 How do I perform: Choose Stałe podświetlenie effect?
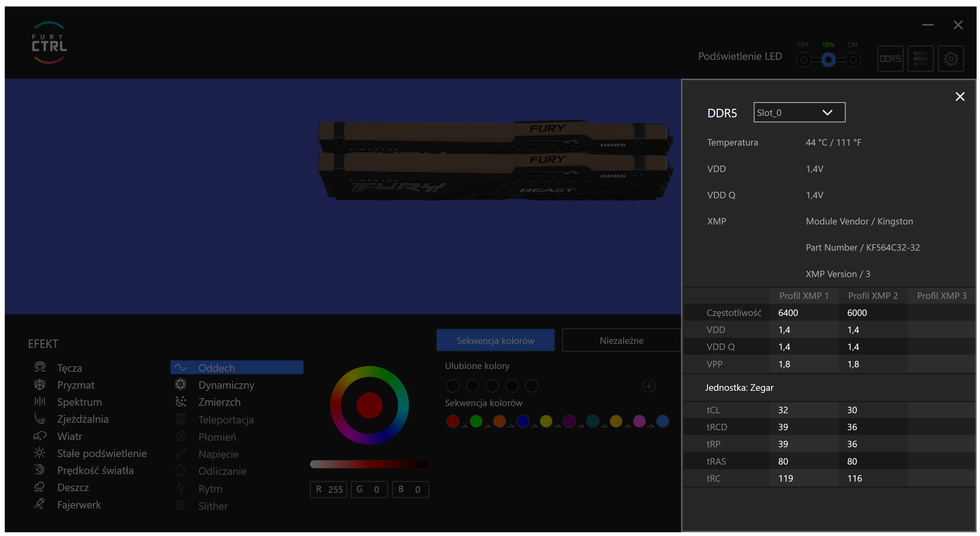pyautogui.click(x=102, y=453)
